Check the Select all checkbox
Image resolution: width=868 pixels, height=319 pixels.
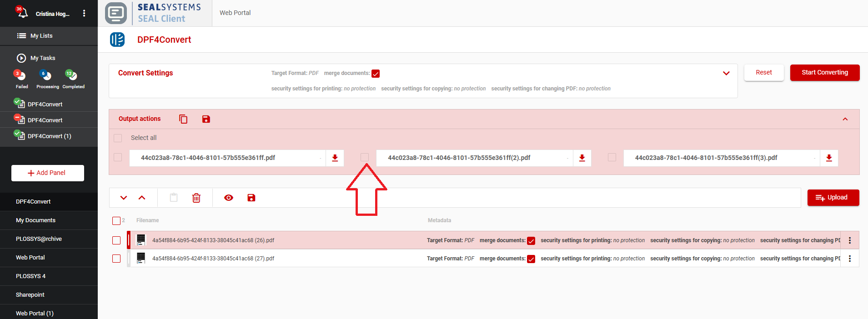pyautogui.click(x=118, y=138)
